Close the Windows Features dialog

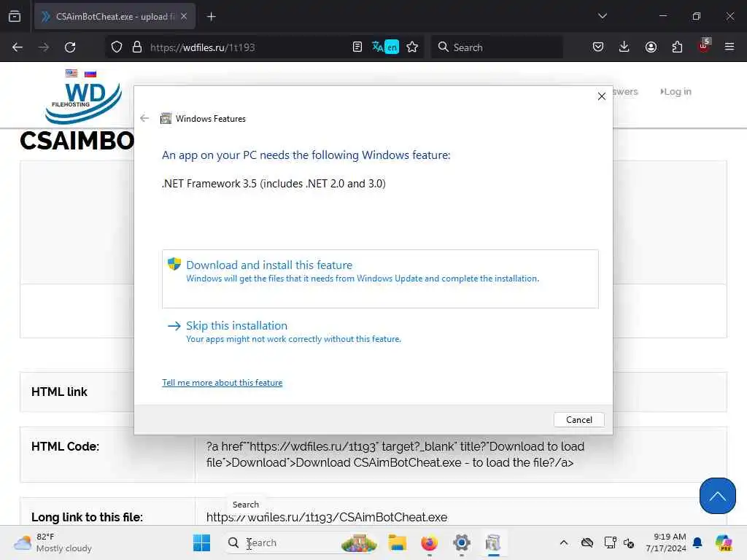coord(602,96)
